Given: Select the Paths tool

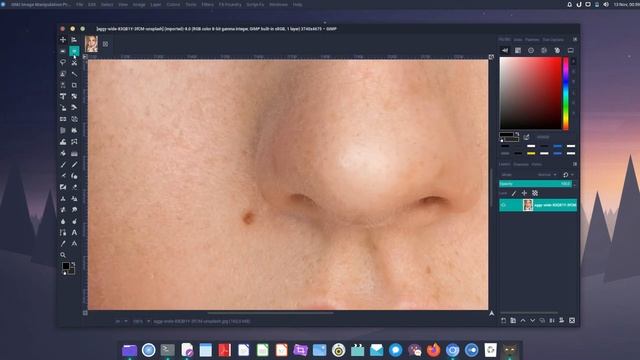Looking at the screenshot, I should pyautogui.click(x=63, y=233).
